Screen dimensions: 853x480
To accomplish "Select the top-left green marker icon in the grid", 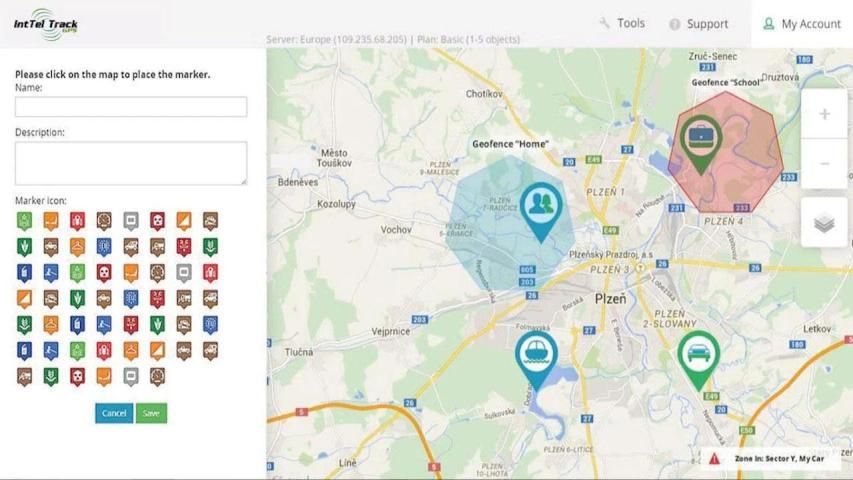I will coord(24,221).
